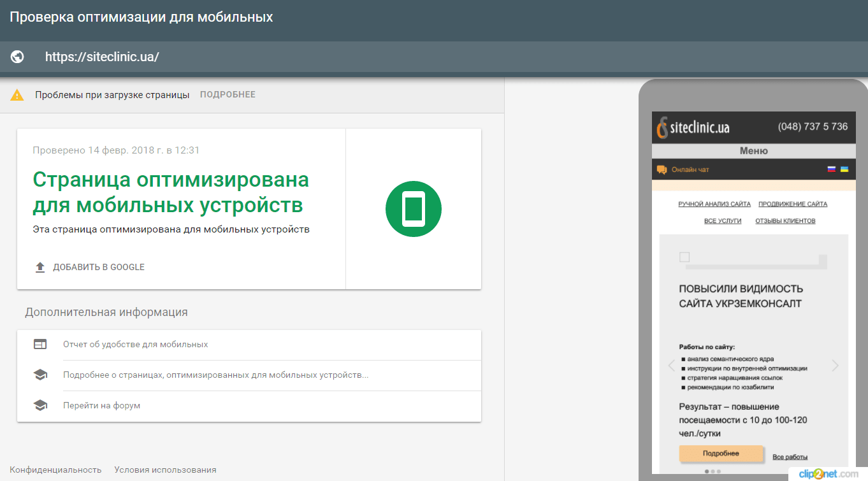Open РУЧНОЙ АНАЛИЗ САЙТА menu item
This screenshot has width=868, height=481.
point(714,204)
